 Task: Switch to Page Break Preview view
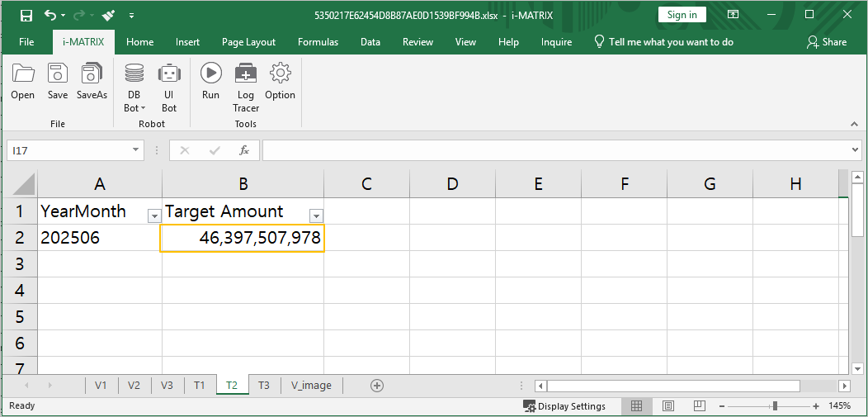(x=700, y=406)
